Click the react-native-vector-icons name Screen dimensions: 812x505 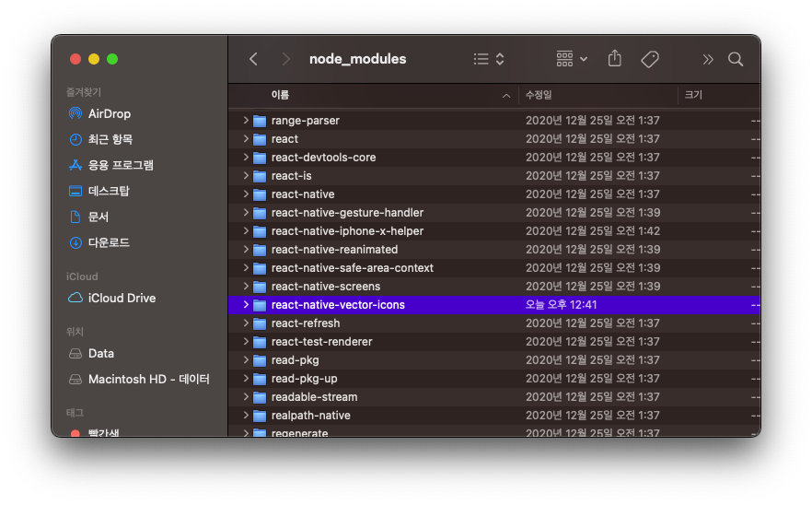[338, 305]
